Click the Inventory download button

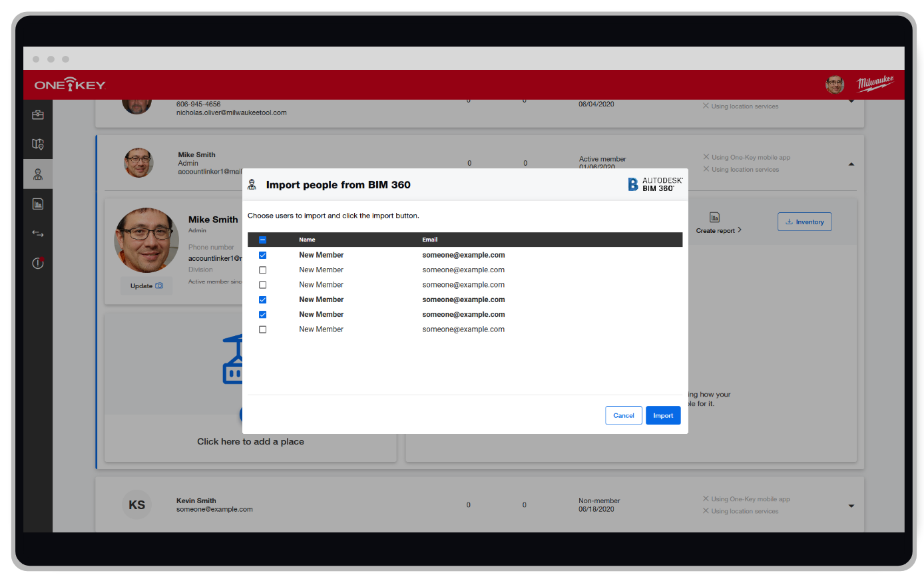pyautogui.click(x=804, y=222)
